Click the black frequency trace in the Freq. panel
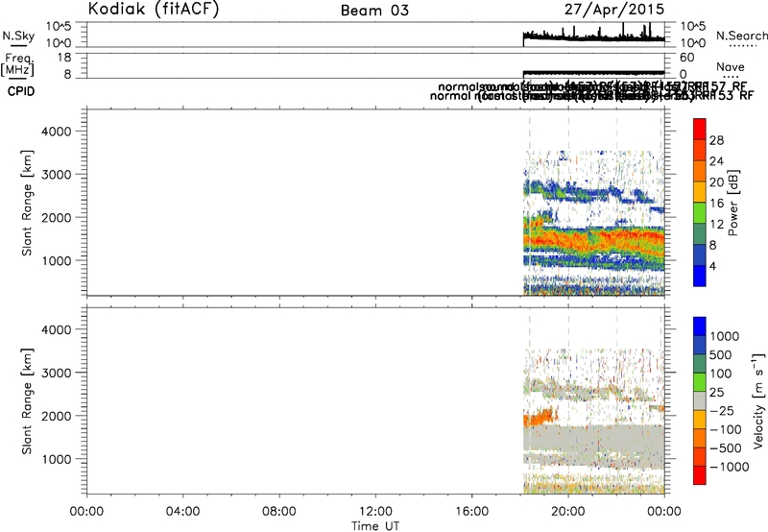Screen dimensions: 768x532 593,72
